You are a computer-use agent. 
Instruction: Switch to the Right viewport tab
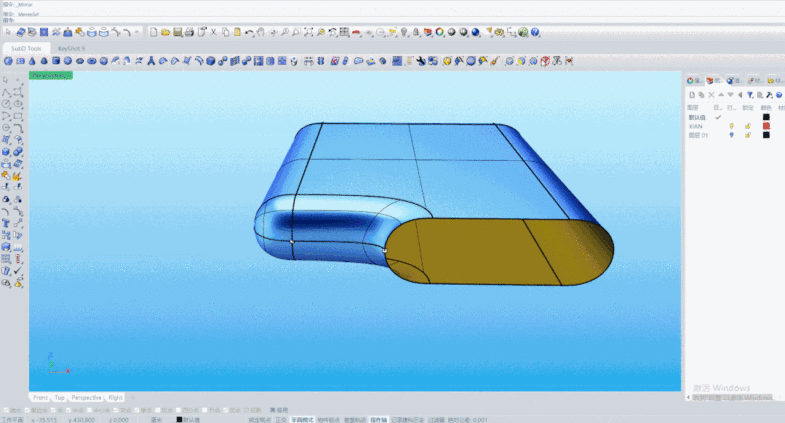point(116,397)
